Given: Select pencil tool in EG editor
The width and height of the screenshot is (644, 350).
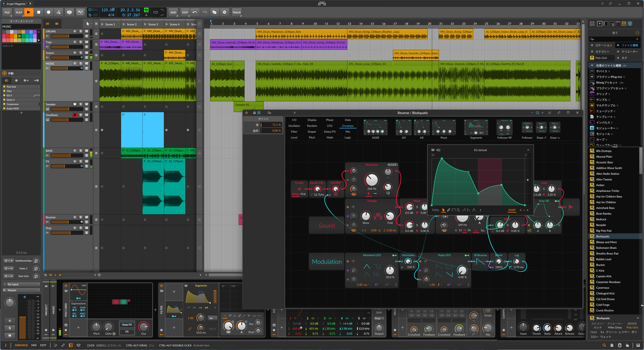Looking at the screenshot, I should tap(448, 210).
